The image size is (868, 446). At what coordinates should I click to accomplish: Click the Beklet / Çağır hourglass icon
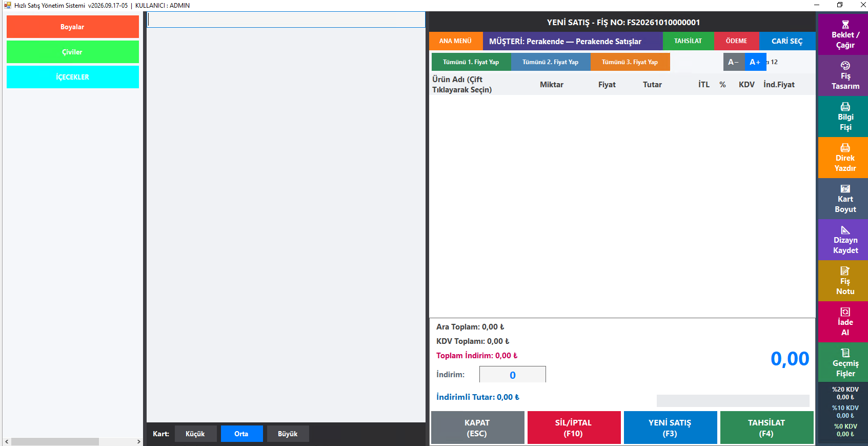845,25
